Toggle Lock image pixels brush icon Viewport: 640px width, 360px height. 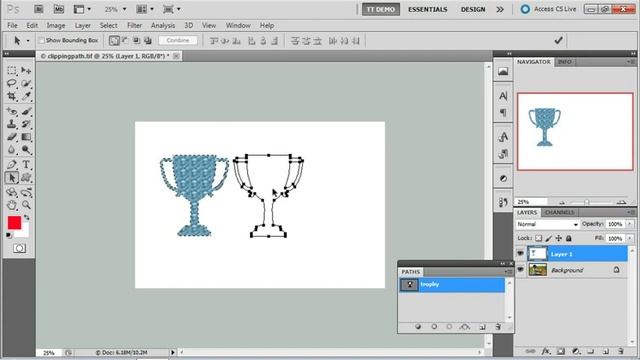[549, 238]
